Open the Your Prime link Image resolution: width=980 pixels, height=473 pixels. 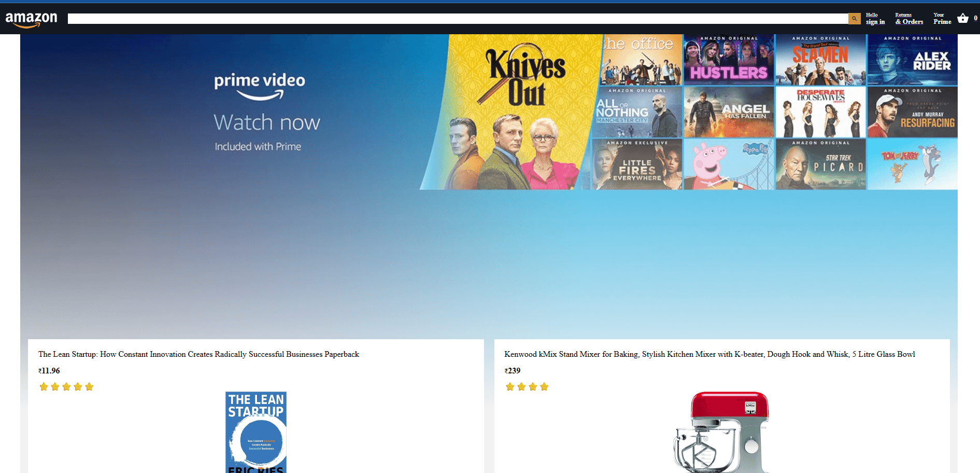(942, 19)
